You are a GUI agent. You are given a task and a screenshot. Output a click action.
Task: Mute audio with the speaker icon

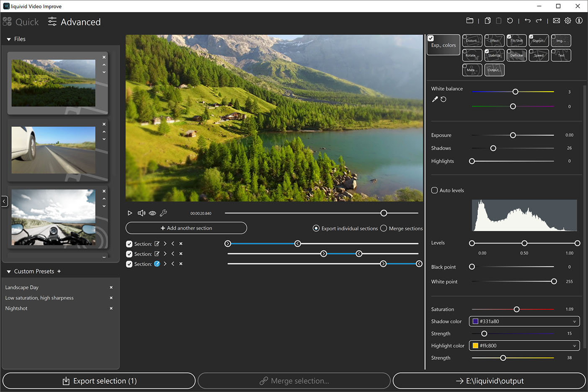point(142,213)
